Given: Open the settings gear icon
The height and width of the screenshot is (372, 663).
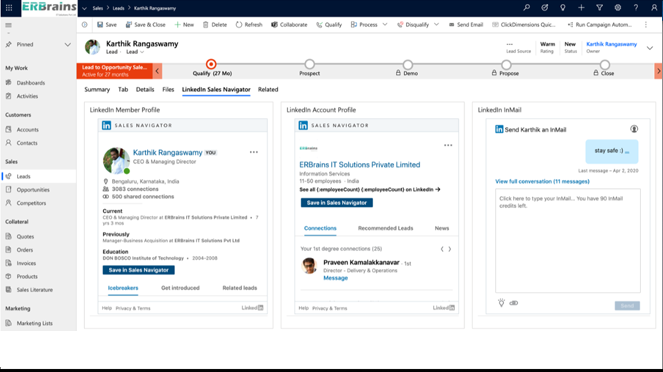Looking at the screenshot, I should [x=618, y=8].
